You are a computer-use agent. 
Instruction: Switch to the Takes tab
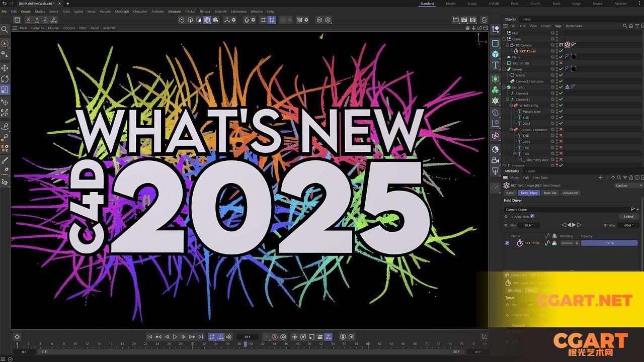click(527, 19)
